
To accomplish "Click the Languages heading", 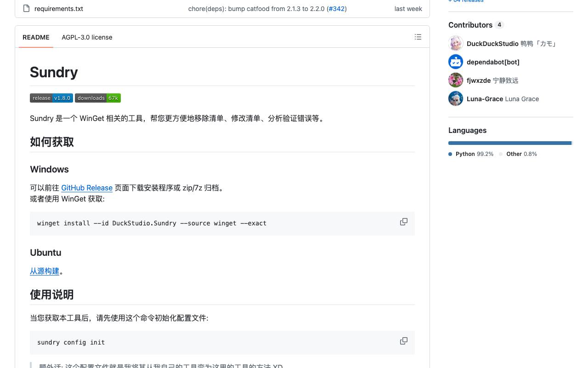I will coord(467,130).
